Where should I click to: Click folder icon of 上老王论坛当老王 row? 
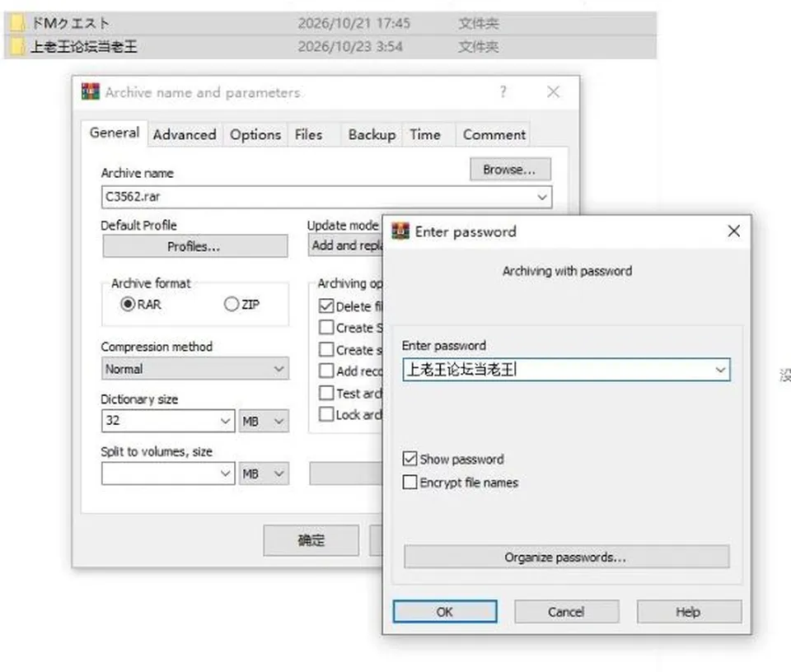coord(18,47)
